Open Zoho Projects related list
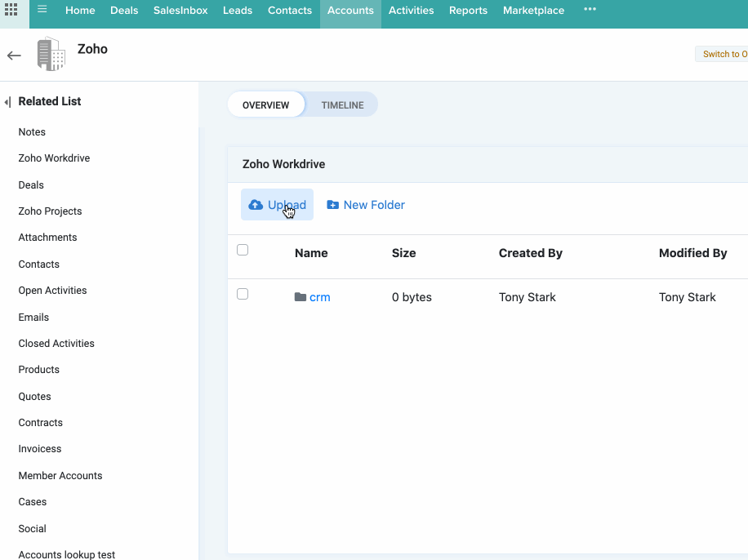 point(50,211)
